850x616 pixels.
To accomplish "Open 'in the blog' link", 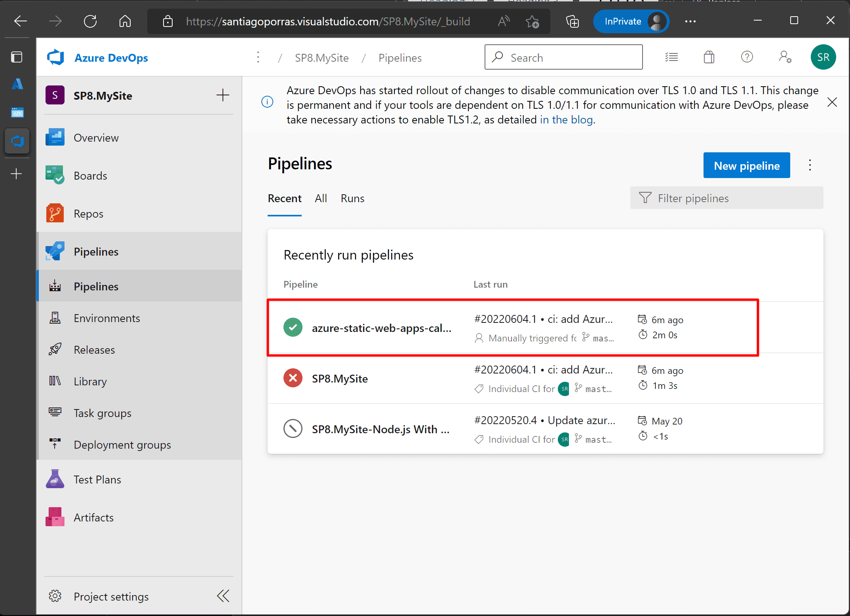I will click(566, 119).
